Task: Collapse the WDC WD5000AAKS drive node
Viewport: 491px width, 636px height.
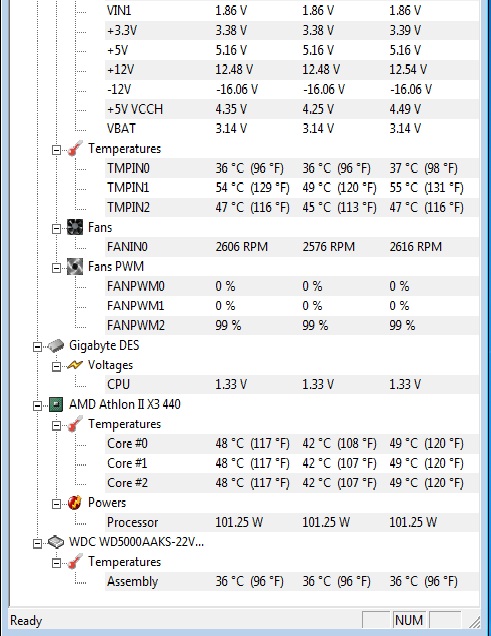Action: [x=37, y=544]
